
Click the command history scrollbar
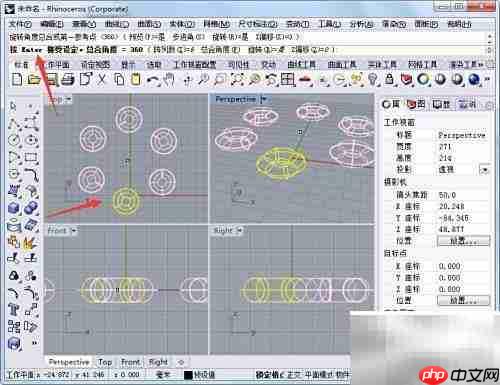(490, 44)
